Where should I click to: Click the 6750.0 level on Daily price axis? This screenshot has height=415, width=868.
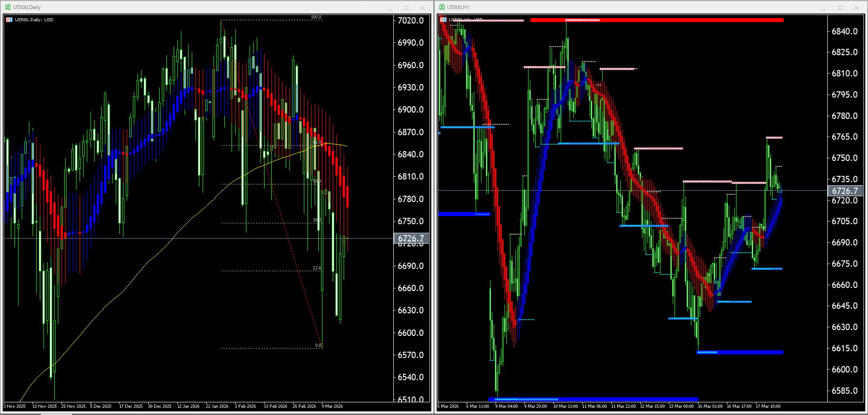pyautogui.click(x=410, y=221)
